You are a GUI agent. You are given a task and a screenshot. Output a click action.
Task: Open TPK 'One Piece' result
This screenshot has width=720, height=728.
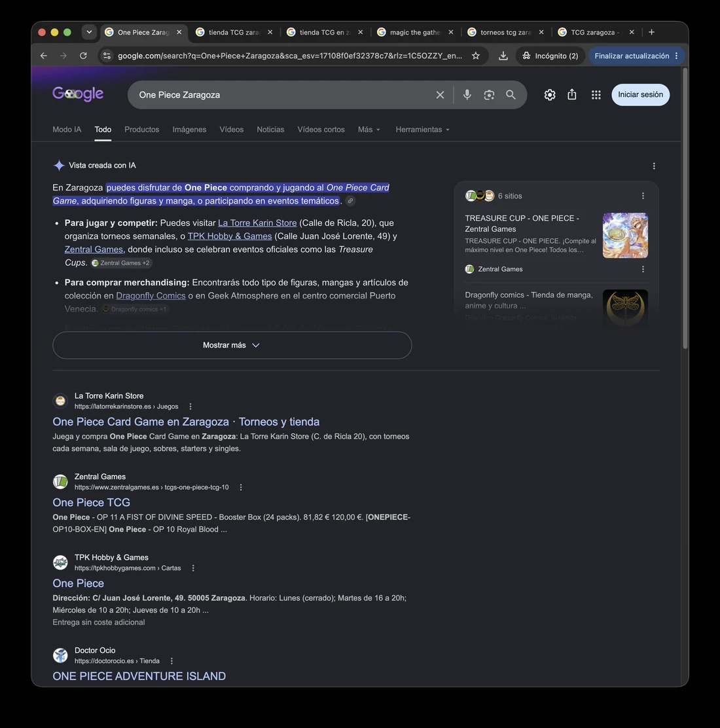click(x=78, y=583)
